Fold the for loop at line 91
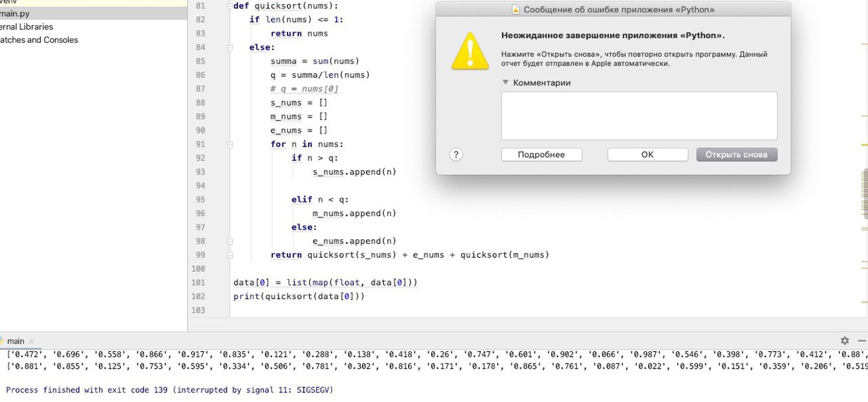 pos(230,144)
